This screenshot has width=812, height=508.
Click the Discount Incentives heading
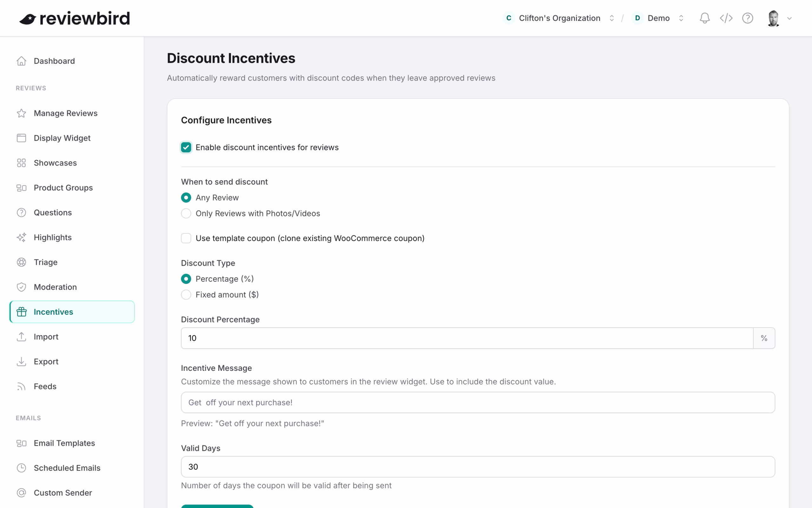pos(231,58)
